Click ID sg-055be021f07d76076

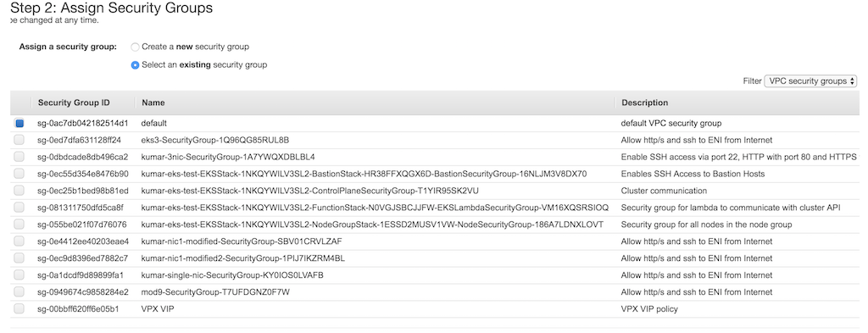[x=82, y=225]
